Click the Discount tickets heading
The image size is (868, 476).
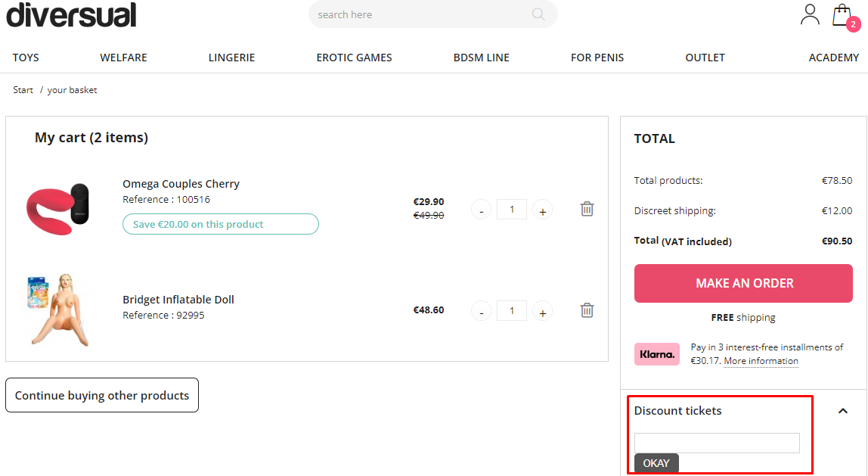coord(677,411)
